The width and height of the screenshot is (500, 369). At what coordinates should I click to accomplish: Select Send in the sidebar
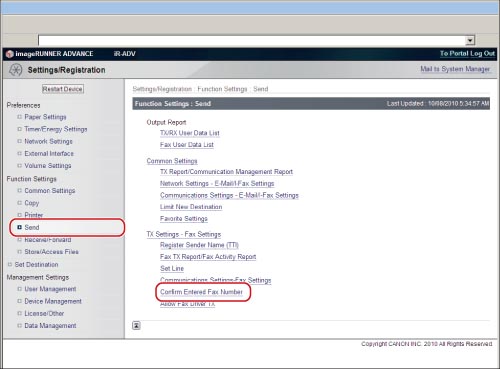[x=32, y=227]
